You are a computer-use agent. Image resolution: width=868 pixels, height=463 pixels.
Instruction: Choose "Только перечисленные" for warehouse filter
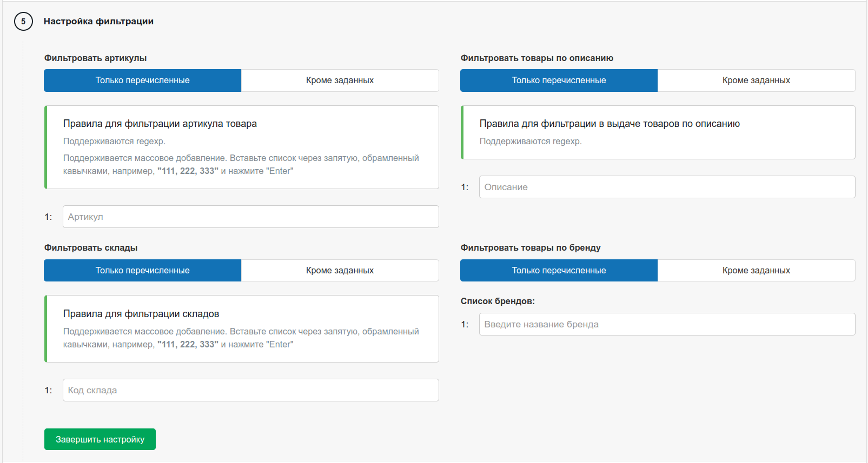coord(143,271)
